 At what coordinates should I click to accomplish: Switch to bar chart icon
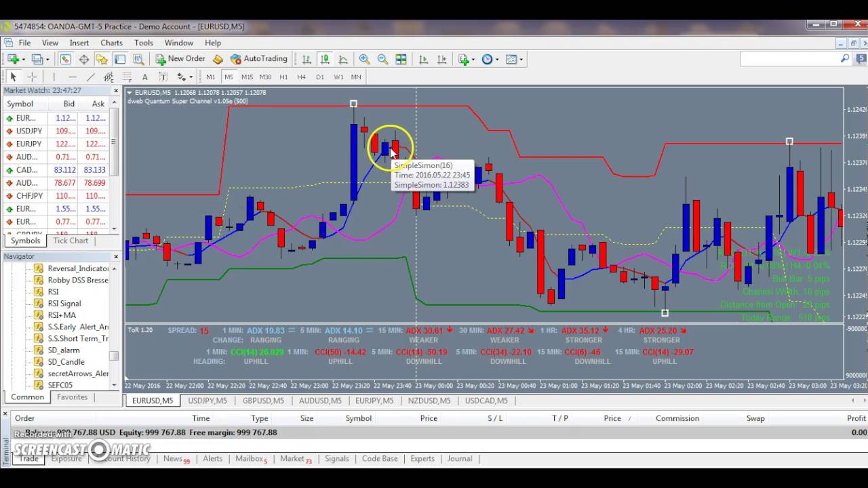pyautogui.click(x=307, y=59)
